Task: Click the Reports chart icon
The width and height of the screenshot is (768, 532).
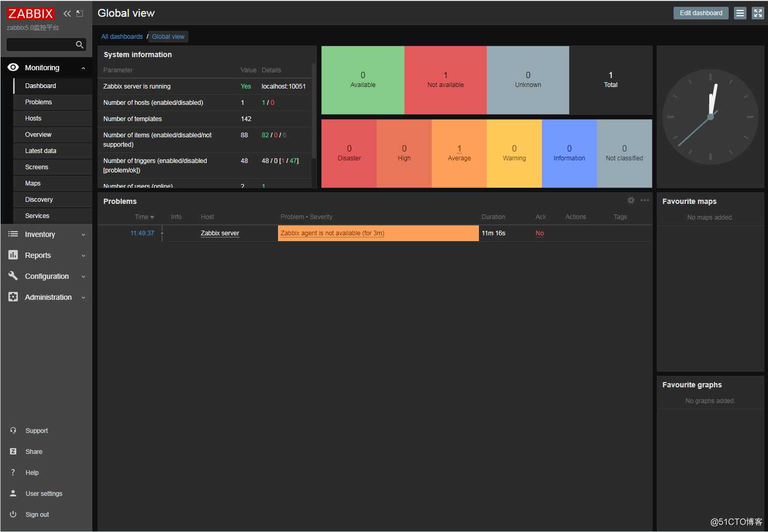Action: 13,255
